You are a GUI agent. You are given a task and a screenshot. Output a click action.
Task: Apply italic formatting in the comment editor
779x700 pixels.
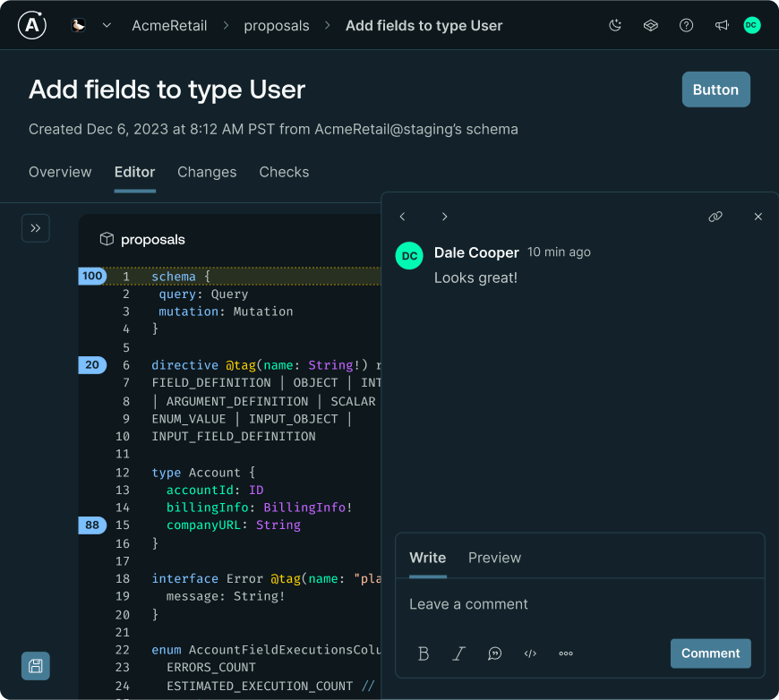pyautogui.click(x=458, y=653)
